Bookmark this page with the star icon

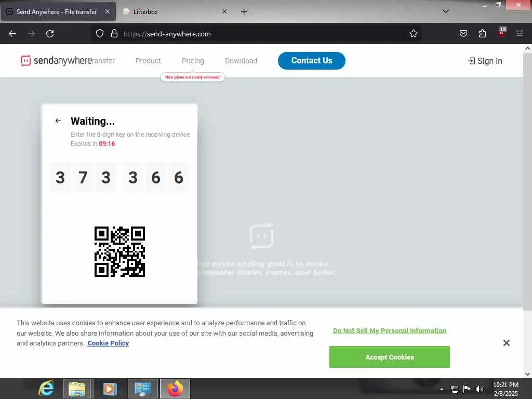tap(413, 34)
